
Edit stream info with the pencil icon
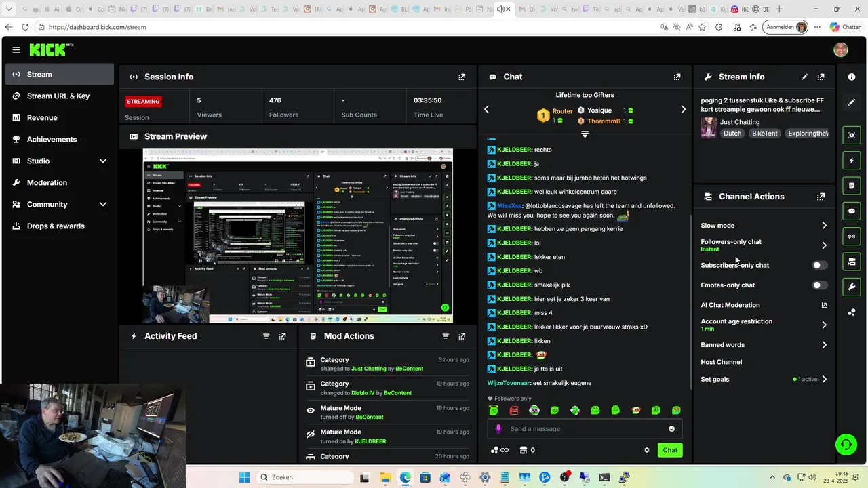tap(804, 77)
